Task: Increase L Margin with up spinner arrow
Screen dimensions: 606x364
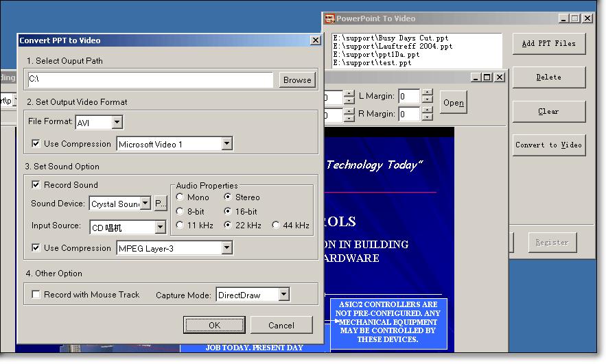Action: tap(428, 93)
